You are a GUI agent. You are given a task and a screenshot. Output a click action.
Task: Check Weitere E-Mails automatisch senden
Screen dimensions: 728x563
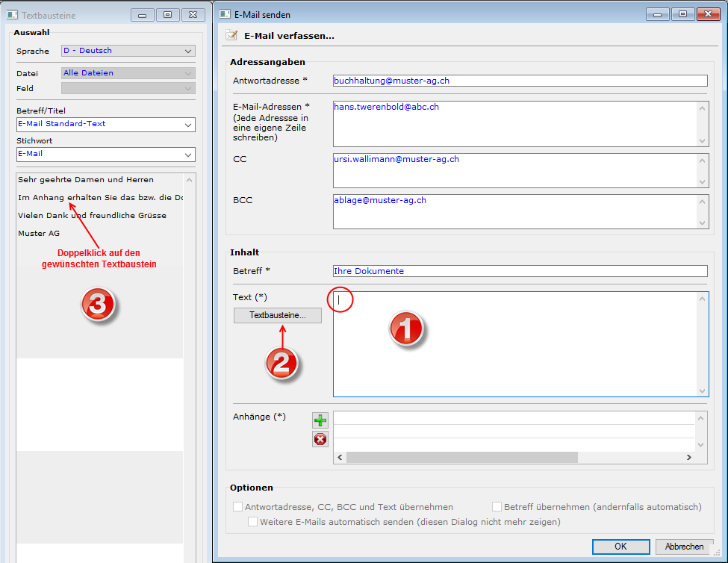pos(252,522)
